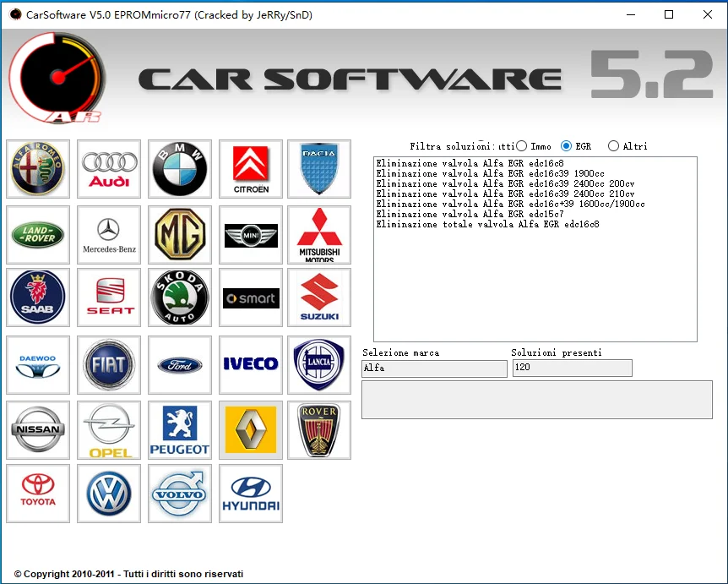
Task: Click the empty description box below the fields
Action: 536,400
